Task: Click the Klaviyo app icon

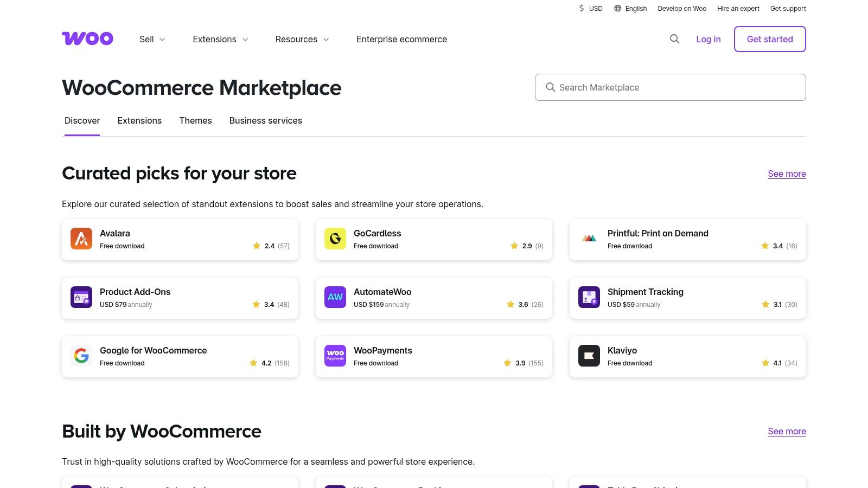Action: click(589, 356)
